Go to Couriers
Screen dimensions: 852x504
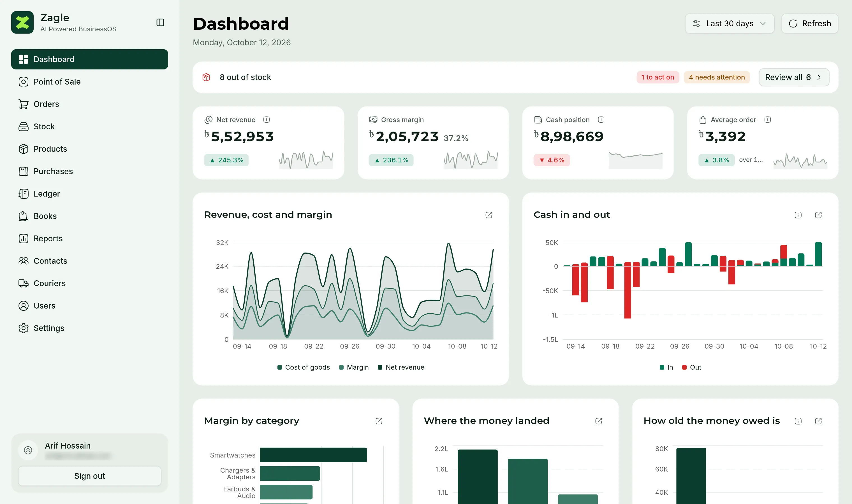pos(89,283)
